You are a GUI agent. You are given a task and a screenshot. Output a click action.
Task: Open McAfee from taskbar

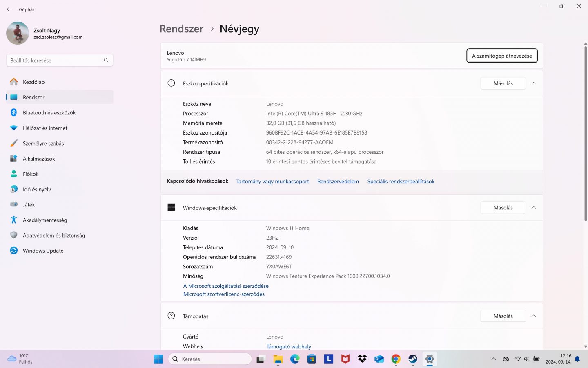[x=345, y=359]
